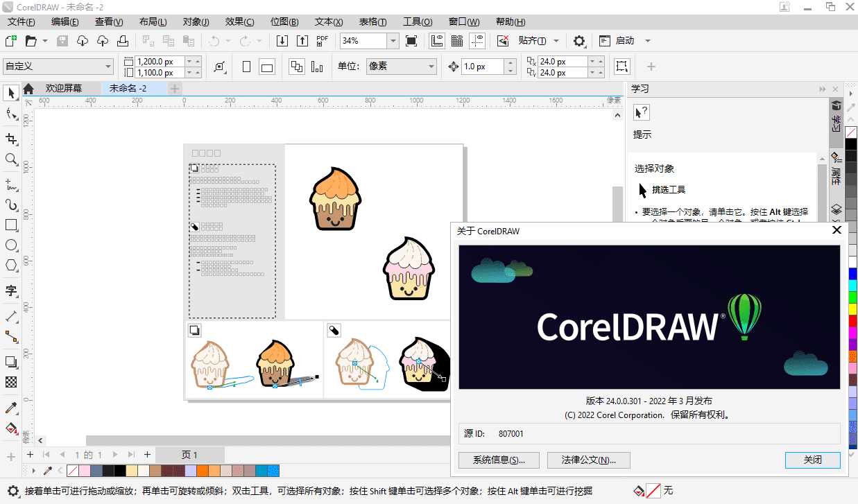Select the Connector tool
Image resolution: width=858 pixels, height=504 pixels.
[x=11, y=336]
